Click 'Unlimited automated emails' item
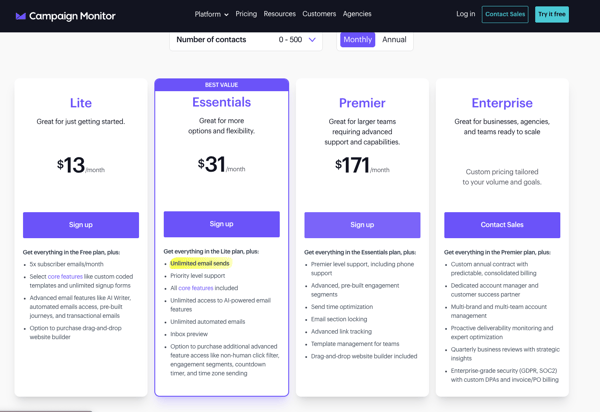Image resolution: width=600 pixels, height=412 pixels. click(x=208, y=322)
